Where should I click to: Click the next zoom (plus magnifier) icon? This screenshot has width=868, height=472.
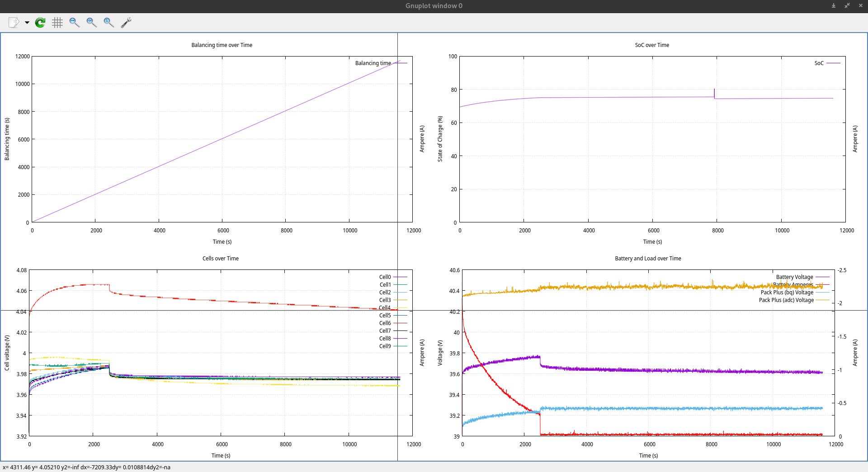[92, 23]
